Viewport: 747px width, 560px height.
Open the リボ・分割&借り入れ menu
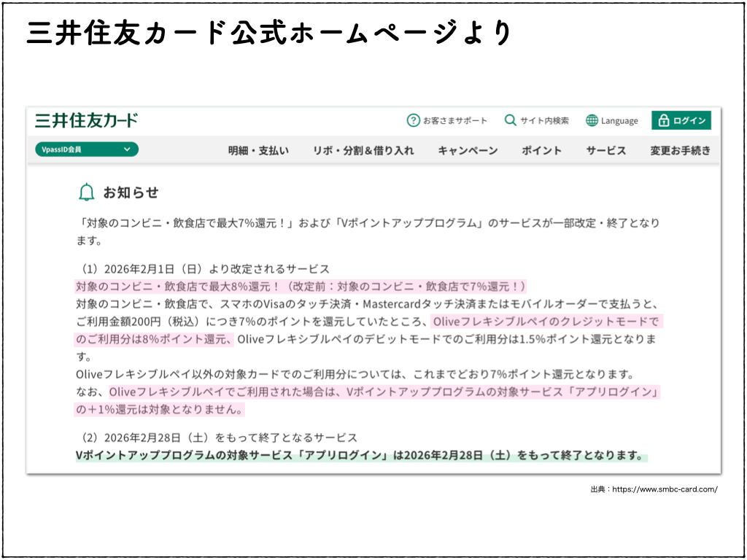point(363,150)
